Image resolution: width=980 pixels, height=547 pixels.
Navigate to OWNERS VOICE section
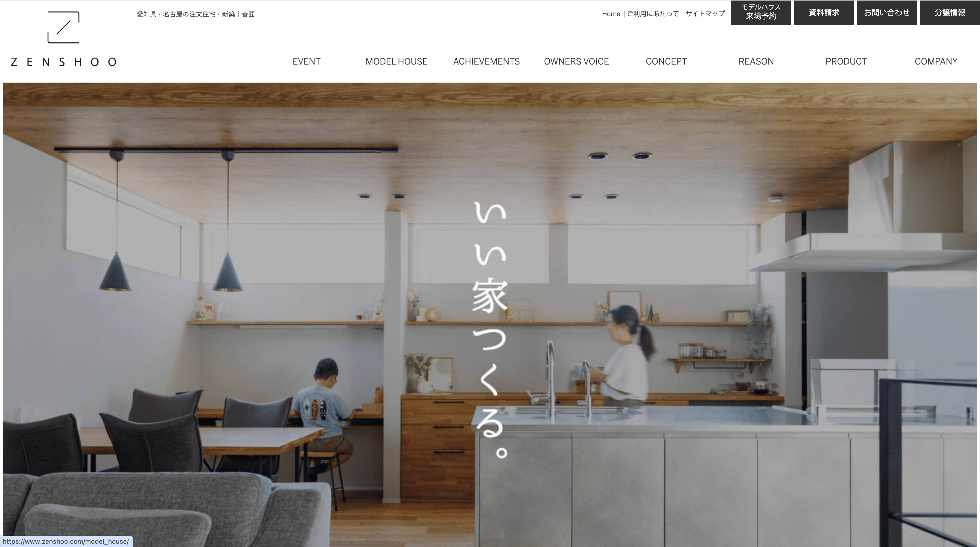coord(576,61)
